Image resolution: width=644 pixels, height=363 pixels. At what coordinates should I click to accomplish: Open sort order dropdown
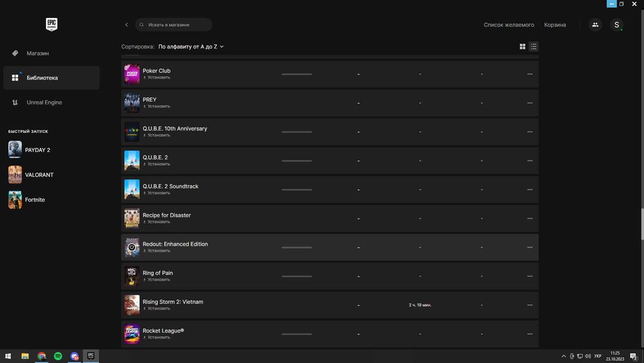191,46
